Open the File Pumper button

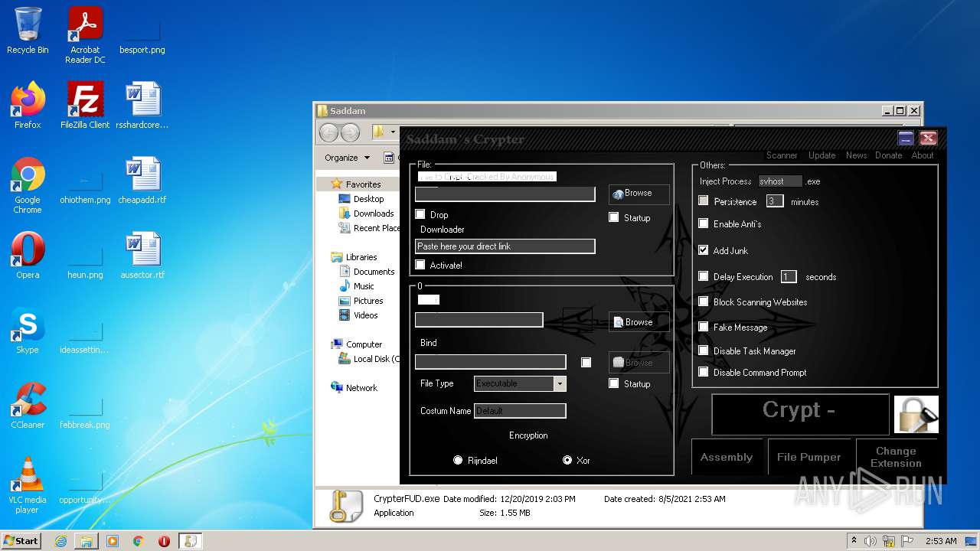(808, 457)
